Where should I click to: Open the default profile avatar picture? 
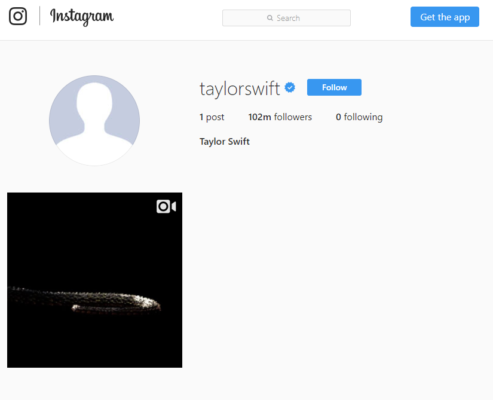tap(94, 120)
